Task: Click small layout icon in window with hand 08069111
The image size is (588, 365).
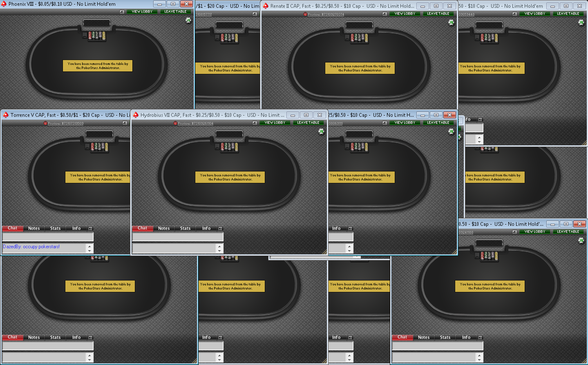Action: point(385,123)
